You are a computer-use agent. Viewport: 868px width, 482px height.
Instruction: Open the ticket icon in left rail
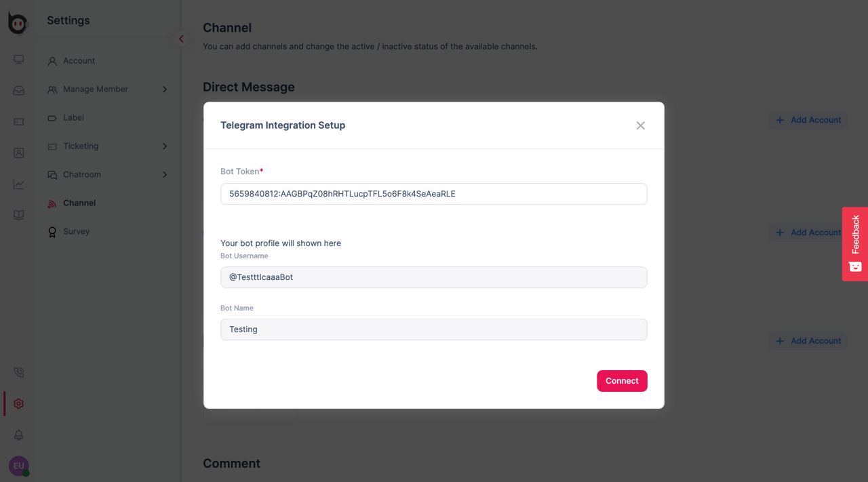[x=19, y=122]
